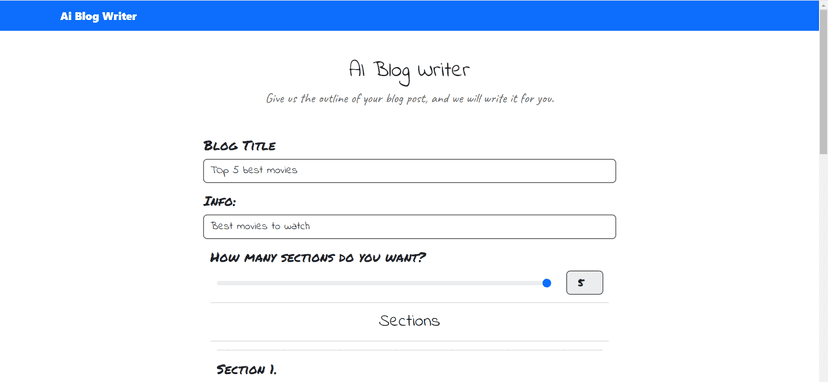Image resolution: width=828 pixels, height=382 pixels.
Task: Click the blue slider thumb for sections
Action: (x=547, y=283)
